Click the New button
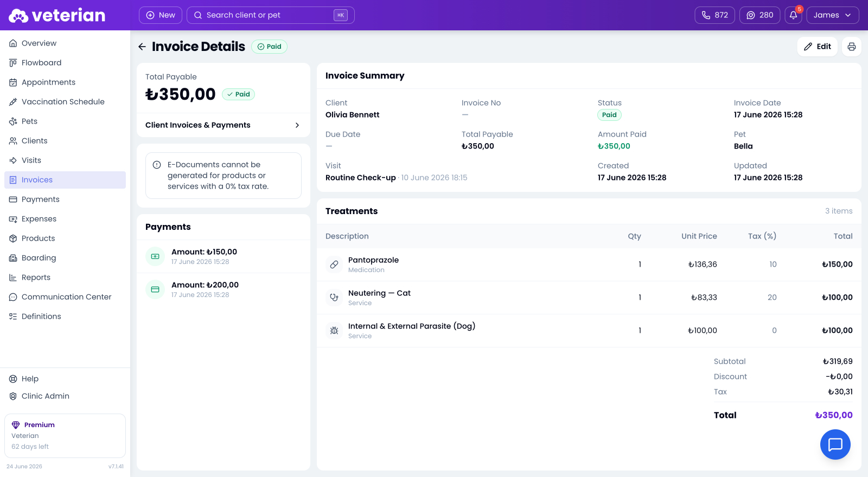 [x=161, y=15]
